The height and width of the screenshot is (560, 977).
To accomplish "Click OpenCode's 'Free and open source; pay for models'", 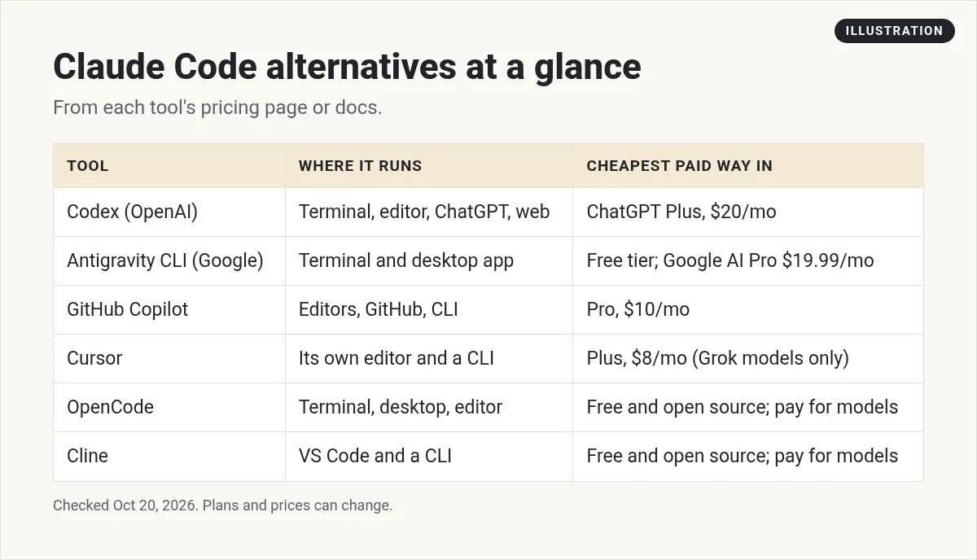I will [748, 408].
